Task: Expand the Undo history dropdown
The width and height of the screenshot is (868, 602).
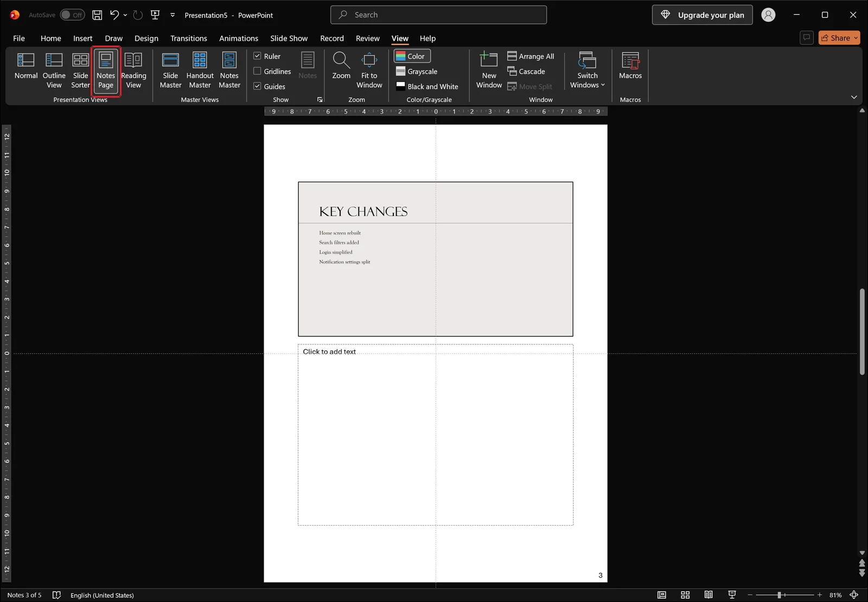Action: click(125, 15)
